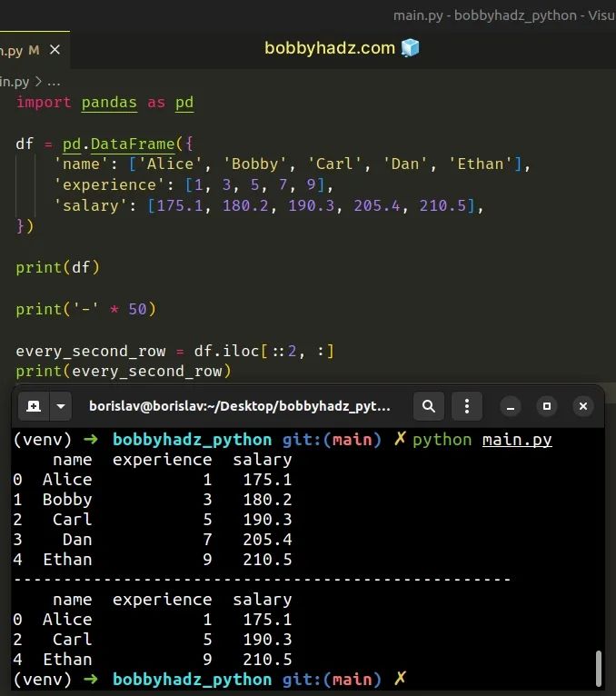Click the number 50 in print statement
This screenshot has height=696, width=616.
pos(137,309)
